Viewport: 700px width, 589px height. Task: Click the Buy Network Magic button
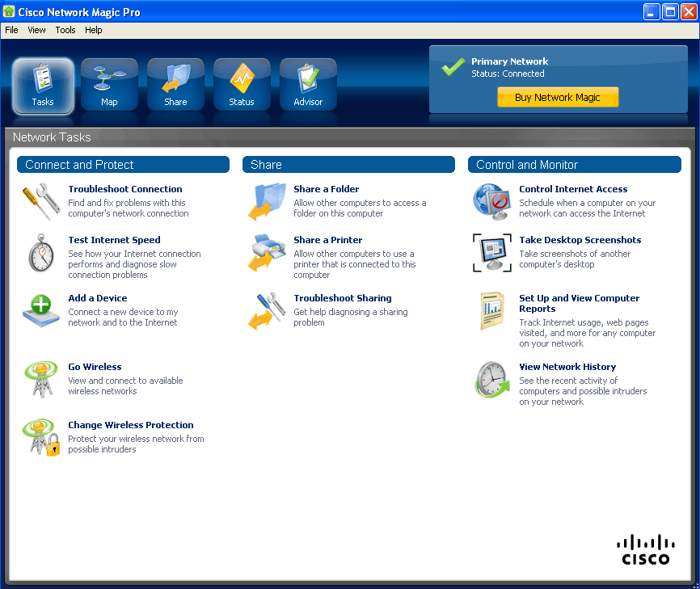tap(558, 97)
